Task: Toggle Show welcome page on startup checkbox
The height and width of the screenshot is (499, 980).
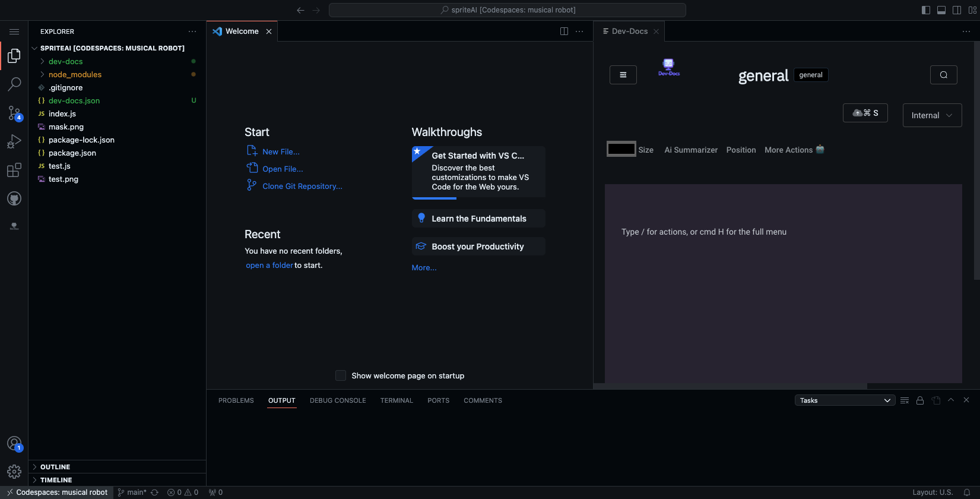Action: coord(341,375)
